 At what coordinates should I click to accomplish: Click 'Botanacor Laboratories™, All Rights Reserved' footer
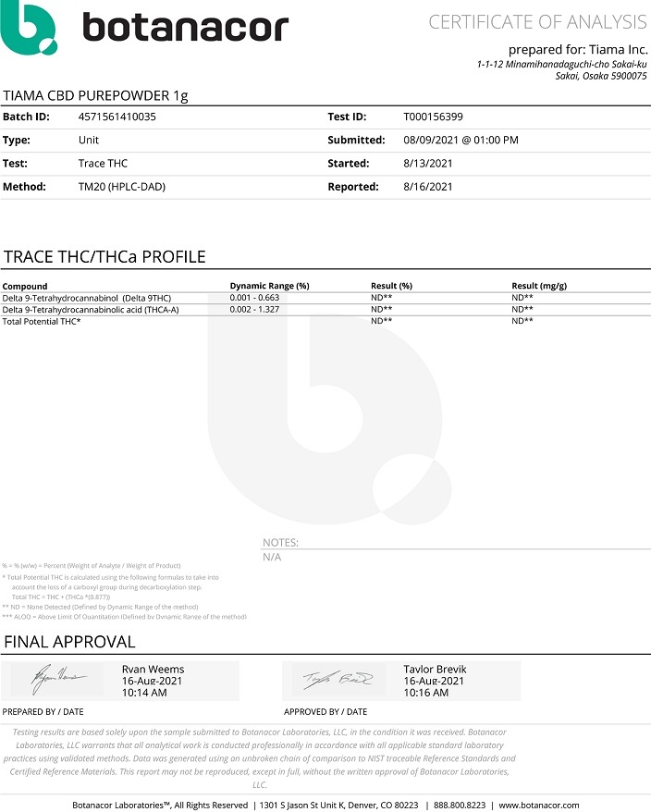click(160, 806)
